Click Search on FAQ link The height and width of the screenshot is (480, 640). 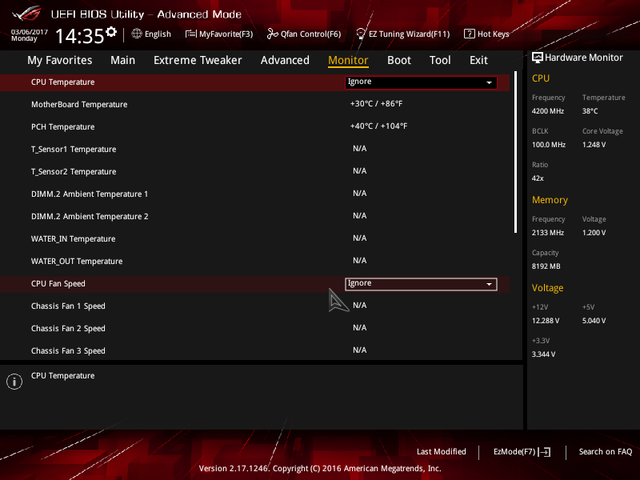point(605,452)
